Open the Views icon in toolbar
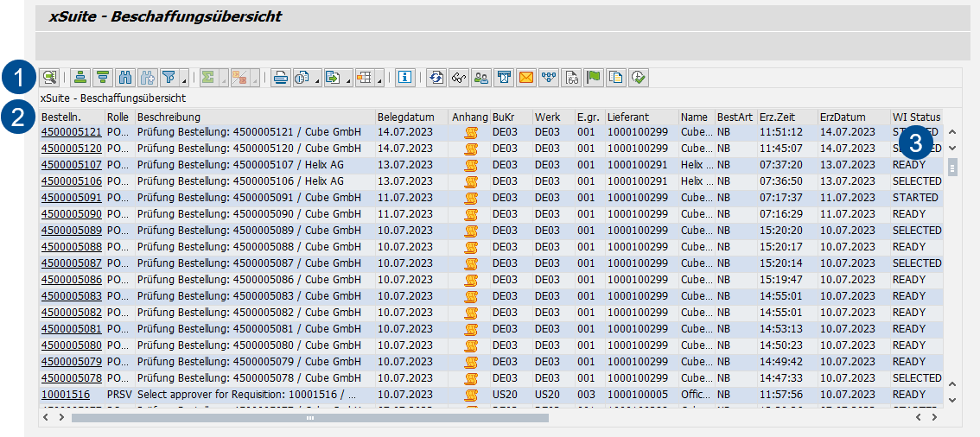This screenshot has width=980, height=437. click(302, 78)
